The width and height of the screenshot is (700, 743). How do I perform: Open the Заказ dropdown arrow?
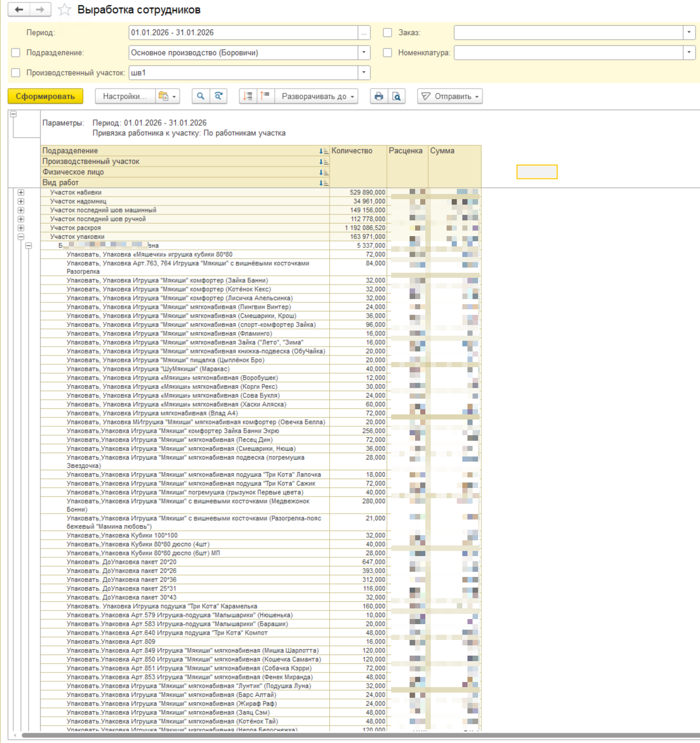689,33
